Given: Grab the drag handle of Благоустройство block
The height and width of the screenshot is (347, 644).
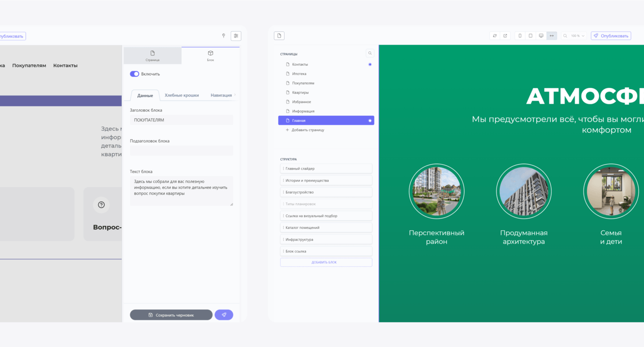Looking at the screenshot, I should click(x=283, y=192).
